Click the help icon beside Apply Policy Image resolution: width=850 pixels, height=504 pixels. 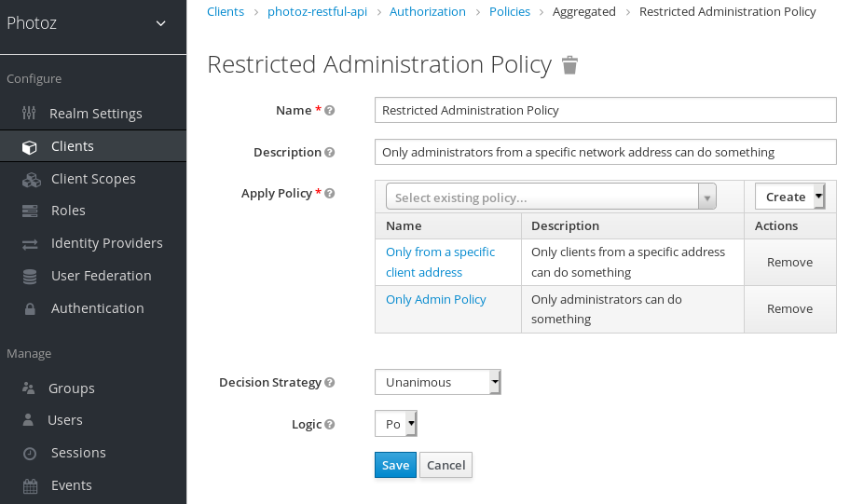330,194
